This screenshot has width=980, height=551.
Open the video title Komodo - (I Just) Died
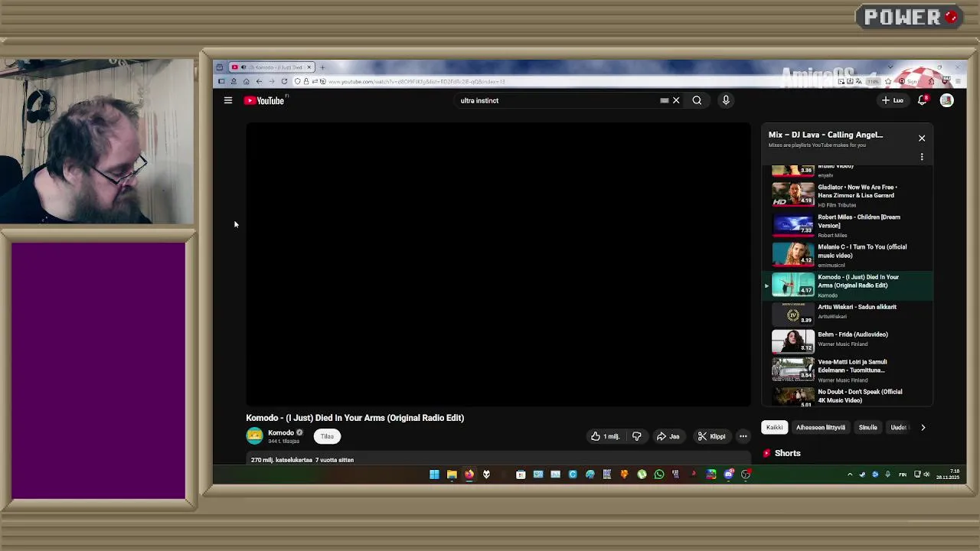click(354, 418)
